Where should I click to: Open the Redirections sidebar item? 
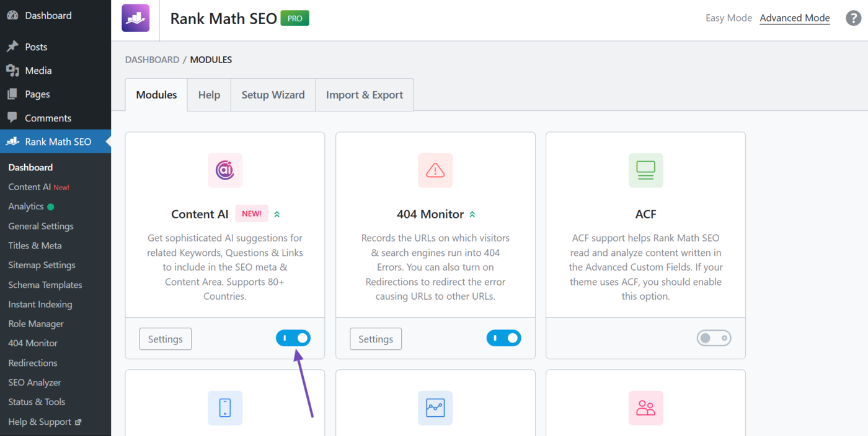click(32, 362)
